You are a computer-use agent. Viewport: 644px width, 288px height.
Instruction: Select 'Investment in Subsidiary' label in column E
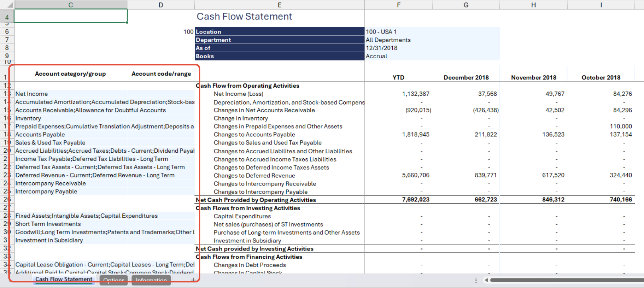coord(247,241)
